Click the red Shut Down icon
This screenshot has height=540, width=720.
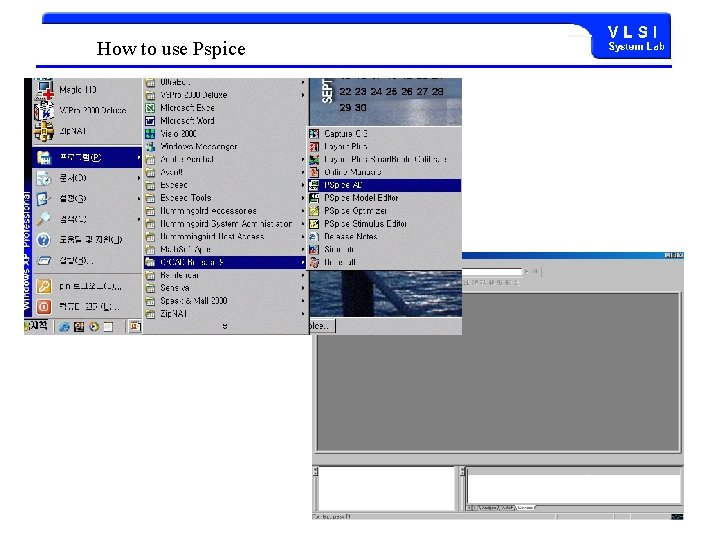[44, 306]
